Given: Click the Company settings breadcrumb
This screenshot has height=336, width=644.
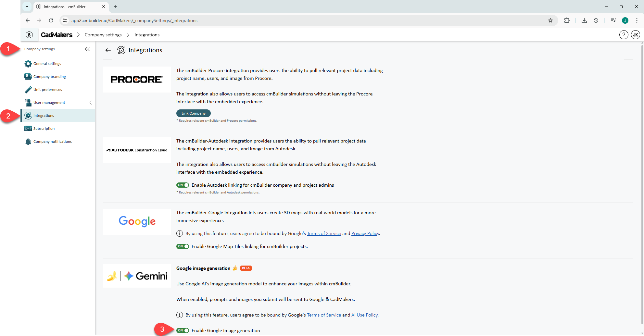Looking at the screenshot, I should pyautogui.click(x=103, y=35).
